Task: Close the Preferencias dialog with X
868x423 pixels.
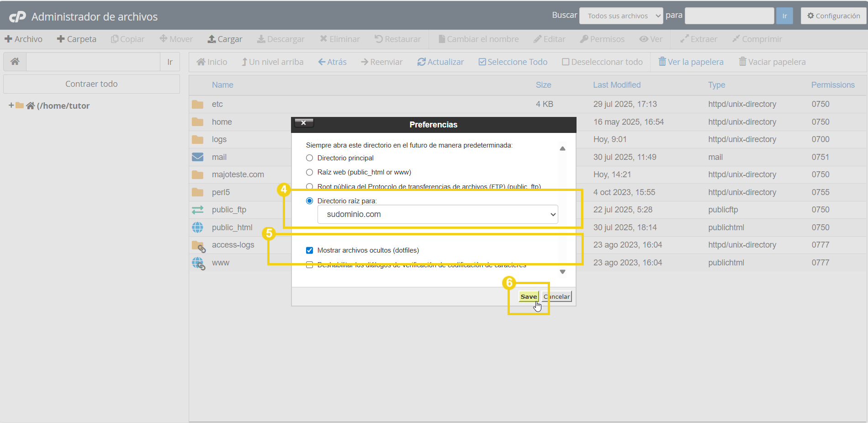Action: tap(304, 123)
